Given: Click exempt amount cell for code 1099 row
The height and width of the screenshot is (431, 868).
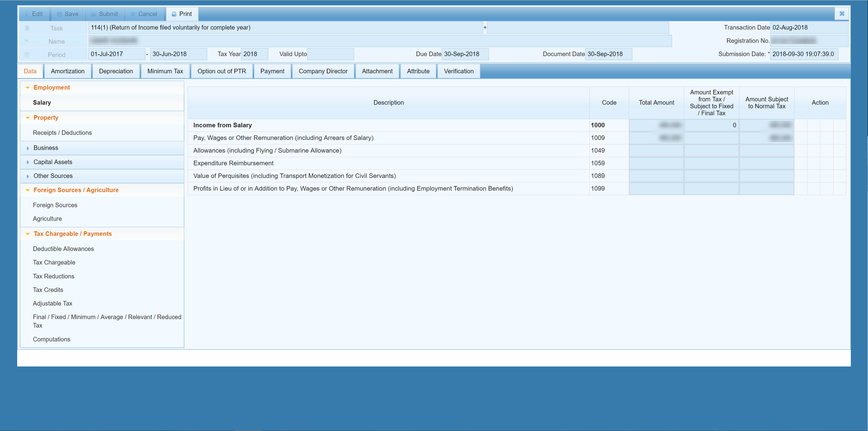Looking at the screenshot, I should coord(712,189).
